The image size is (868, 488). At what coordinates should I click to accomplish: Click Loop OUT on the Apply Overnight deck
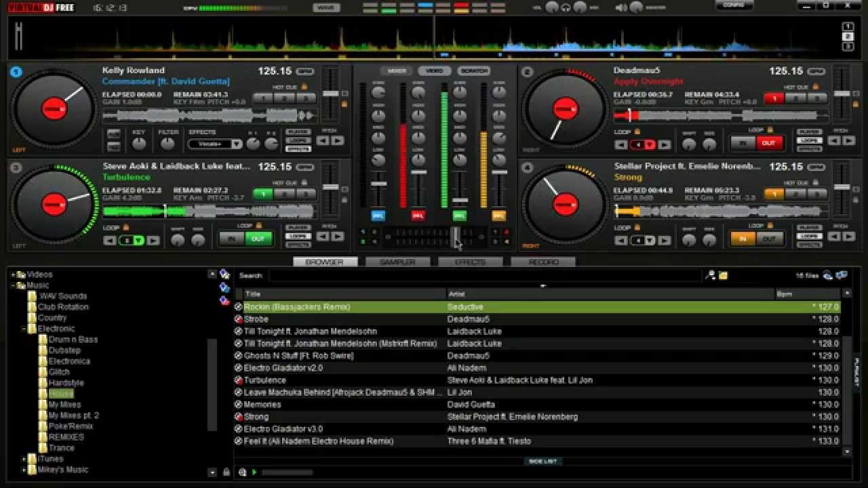coord(768,143)
